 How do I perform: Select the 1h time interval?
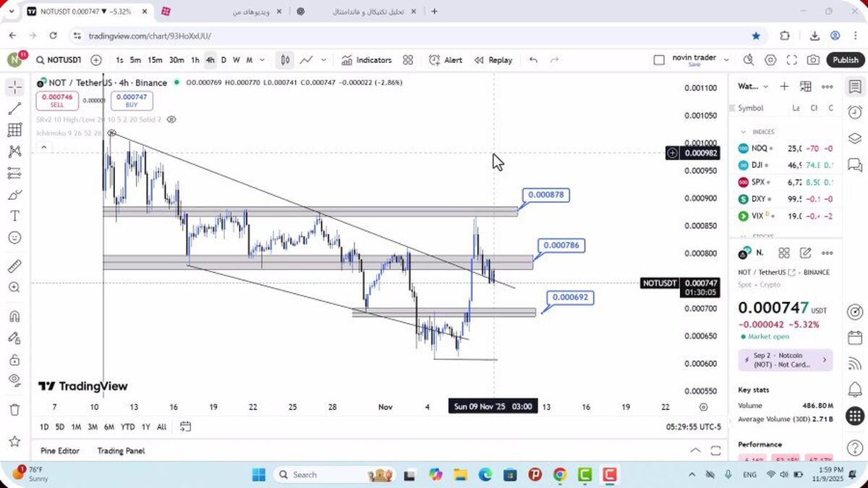coord(195,60)
